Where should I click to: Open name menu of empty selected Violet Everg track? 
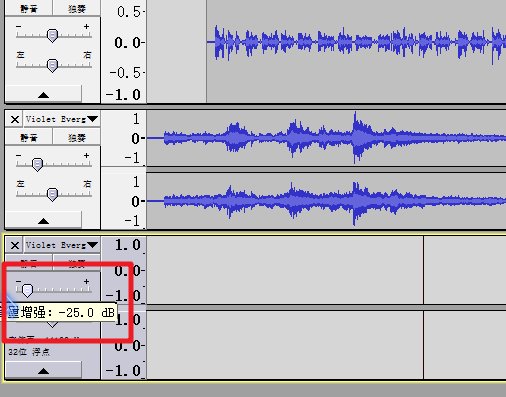pos(62,245)
